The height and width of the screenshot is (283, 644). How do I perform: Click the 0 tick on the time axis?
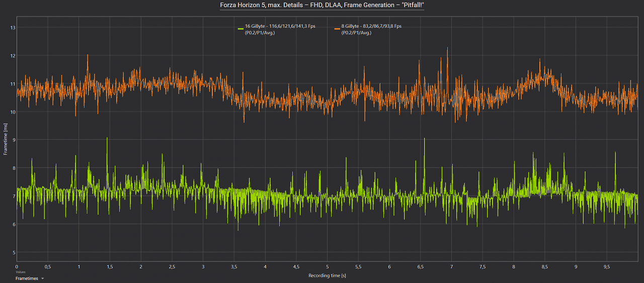coord(17,267)
